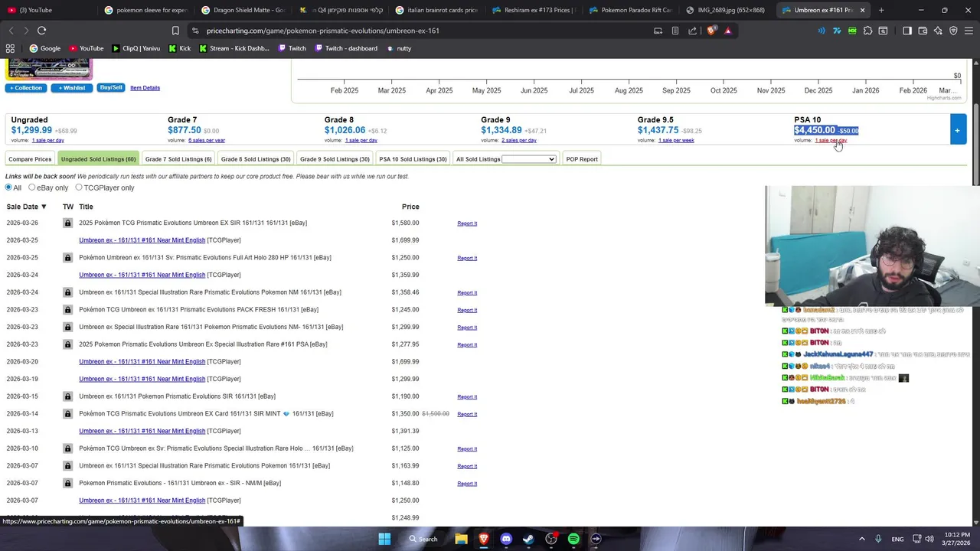Switch to the Compare Prices tab
Viewport: 980px width, 551px height.
pyautogui.click(x=30, y=159)
